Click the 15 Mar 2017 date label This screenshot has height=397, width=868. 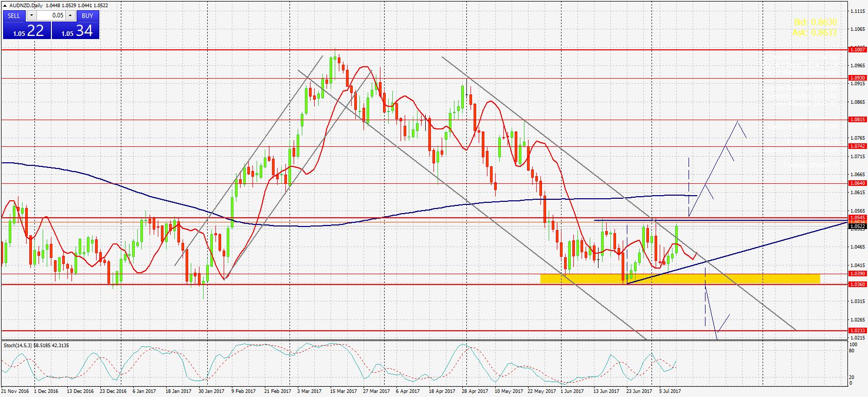(x=343, y=391)
